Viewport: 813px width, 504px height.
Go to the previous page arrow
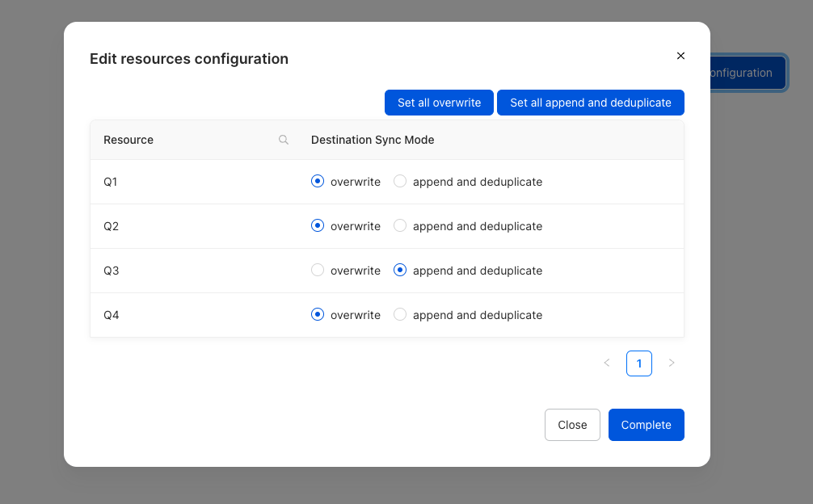(x=607, y=363)
